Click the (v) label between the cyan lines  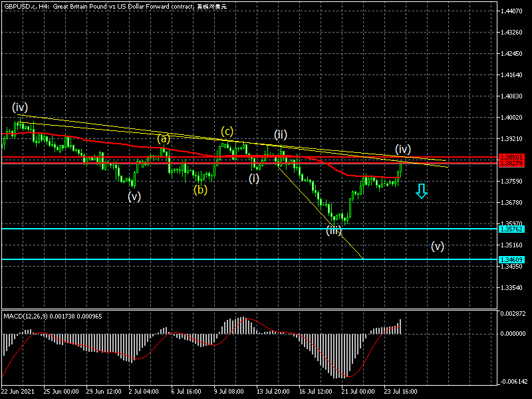click(x=438, y=246)
